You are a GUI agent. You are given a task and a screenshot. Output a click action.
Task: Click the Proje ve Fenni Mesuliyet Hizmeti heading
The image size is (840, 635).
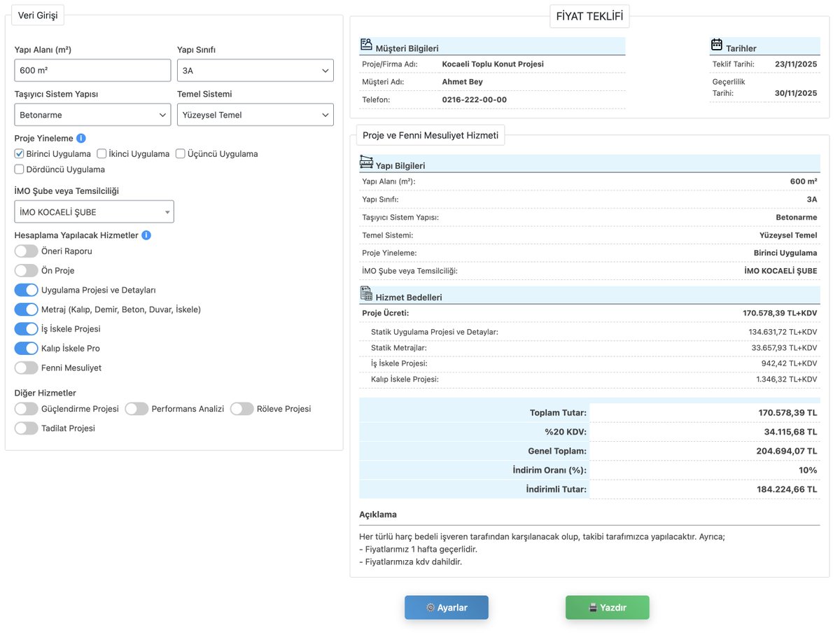[x=430, y=135]
